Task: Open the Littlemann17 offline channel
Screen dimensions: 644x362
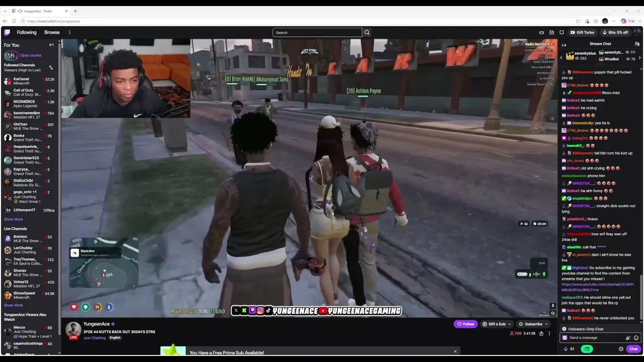Action: point(30,210)
